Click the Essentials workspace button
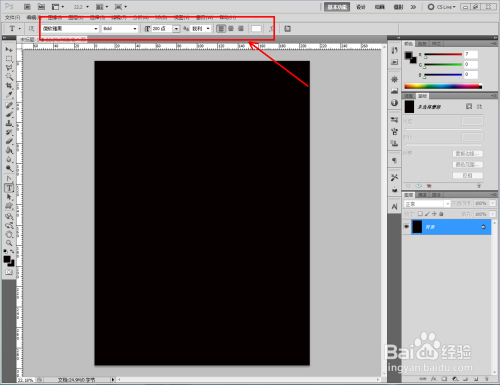 pos(337,7)
